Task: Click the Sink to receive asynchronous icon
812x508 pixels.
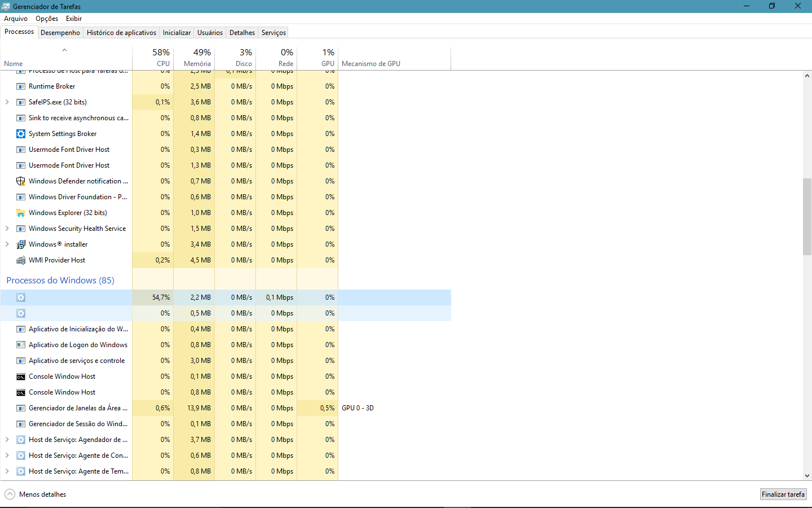Action: (x=21, y=118)
